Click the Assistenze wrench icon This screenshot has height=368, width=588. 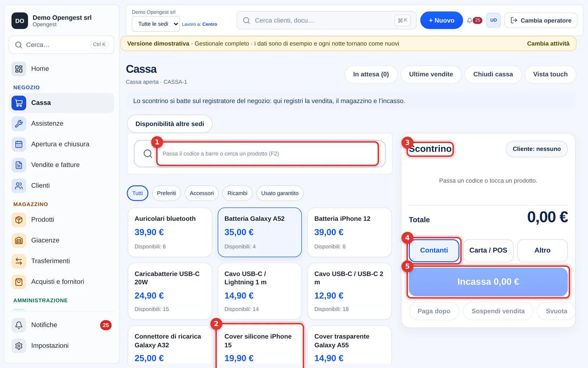[19, 124]
